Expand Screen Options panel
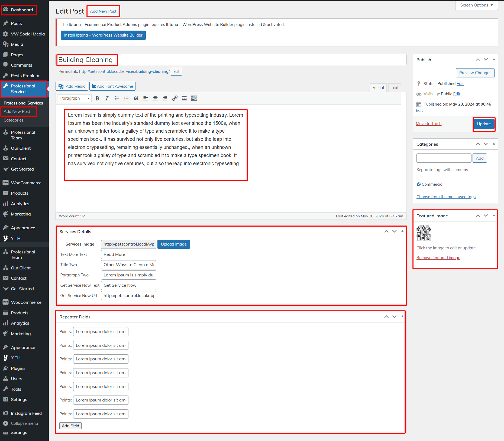This screenshot has width=504, height=441. pos(476,5)
